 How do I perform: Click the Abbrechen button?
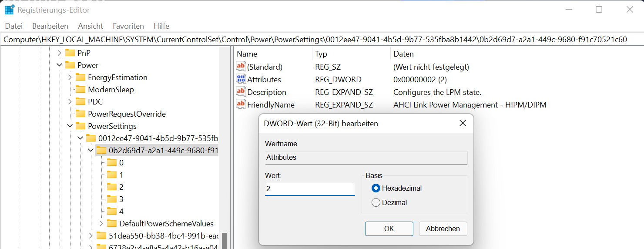click(x=443, y=229)
